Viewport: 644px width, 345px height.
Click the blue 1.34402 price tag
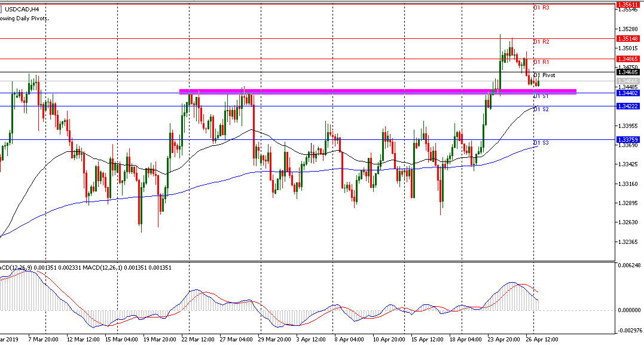coord(628,93)
